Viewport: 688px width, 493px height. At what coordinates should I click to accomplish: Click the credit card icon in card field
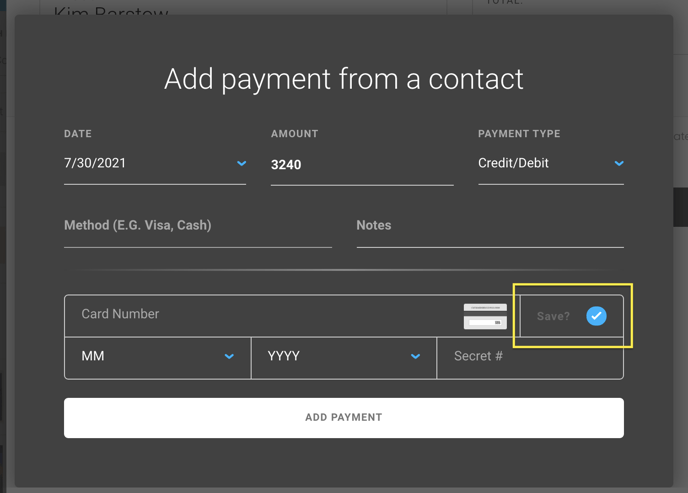point(485,316)
